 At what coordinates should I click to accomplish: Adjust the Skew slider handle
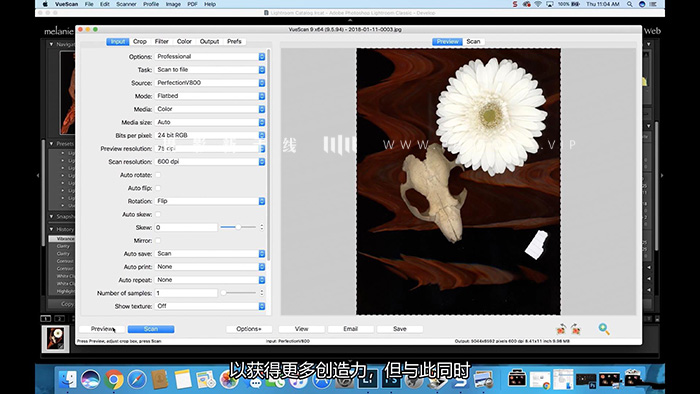point(238,227)
